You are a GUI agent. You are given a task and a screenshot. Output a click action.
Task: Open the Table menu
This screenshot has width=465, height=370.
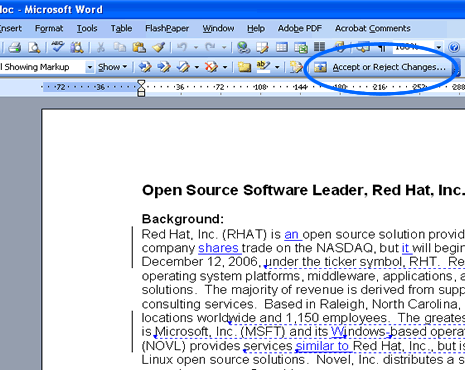[x=121, y=29]
